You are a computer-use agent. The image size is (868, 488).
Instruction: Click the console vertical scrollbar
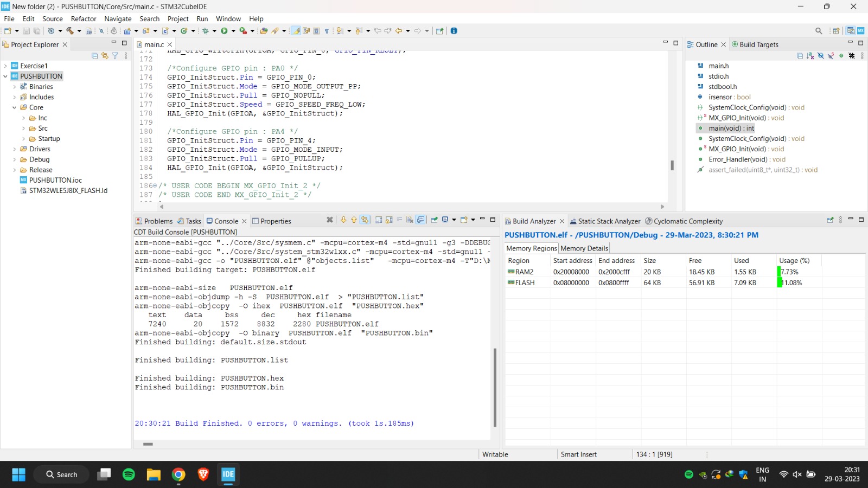[x=495, y=388]
